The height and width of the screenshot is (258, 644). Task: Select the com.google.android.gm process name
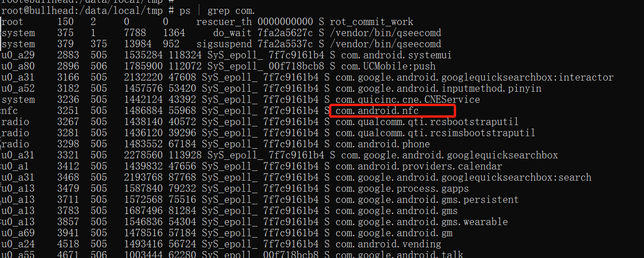click(394, 233)
